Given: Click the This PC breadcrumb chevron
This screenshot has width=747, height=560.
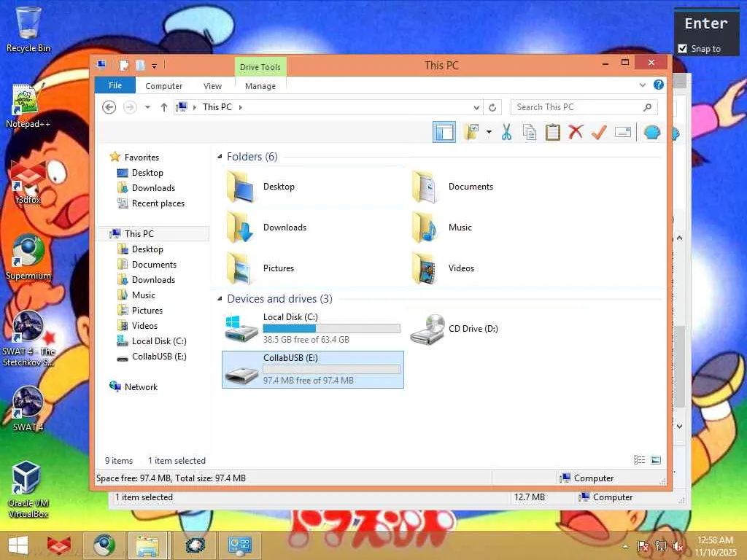Looking at the screenshot, I should tap(241, 107).
